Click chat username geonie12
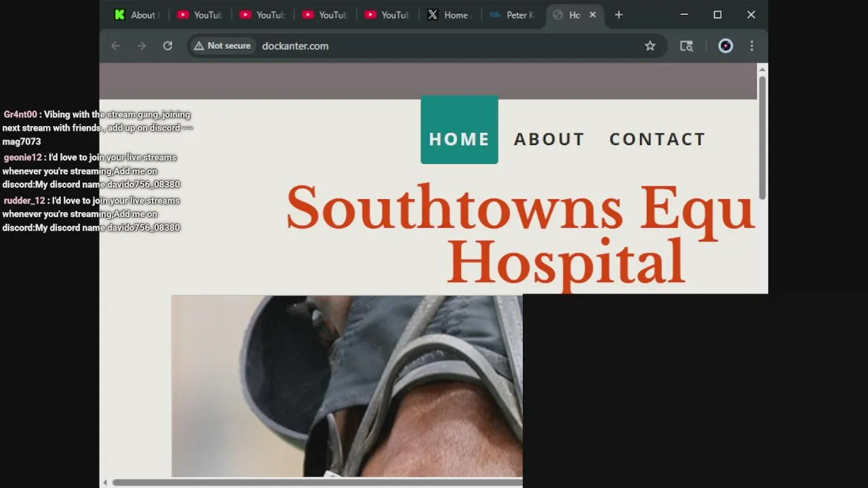The image size is (868, 488). pyautogui.click(x=22, y=157)
